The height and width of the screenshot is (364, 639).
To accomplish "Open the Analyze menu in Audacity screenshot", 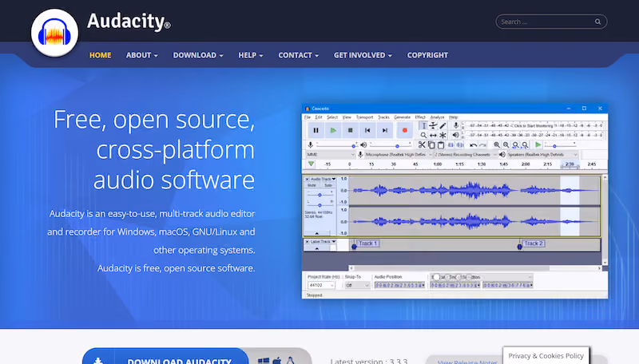I will pos(437,117).
